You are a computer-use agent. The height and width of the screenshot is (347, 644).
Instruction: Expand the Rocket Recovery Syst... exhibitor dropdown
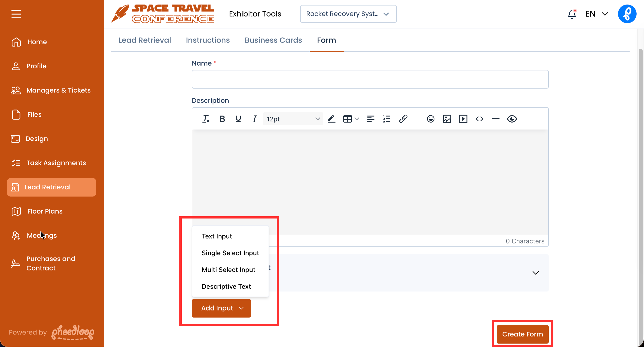point(348,14)
